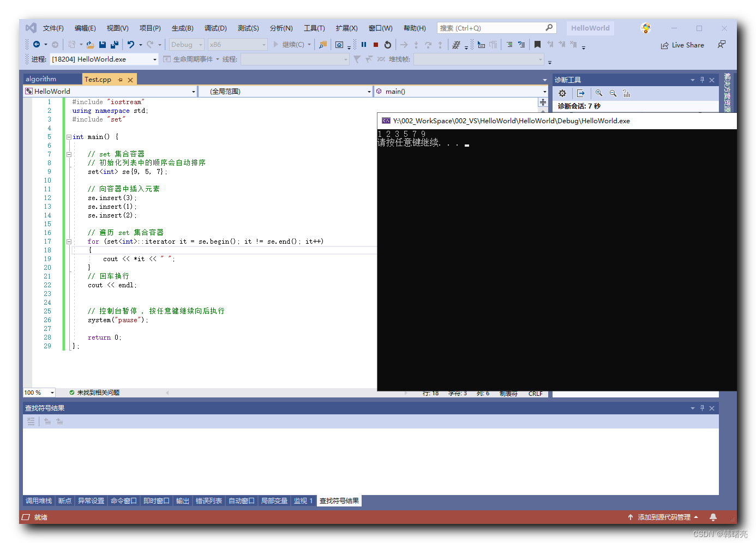This screenshot has width=756, height=543.
Task: Collapse the for loop fold at line 17
Action: pyautogui.click(x=69, y=242)
